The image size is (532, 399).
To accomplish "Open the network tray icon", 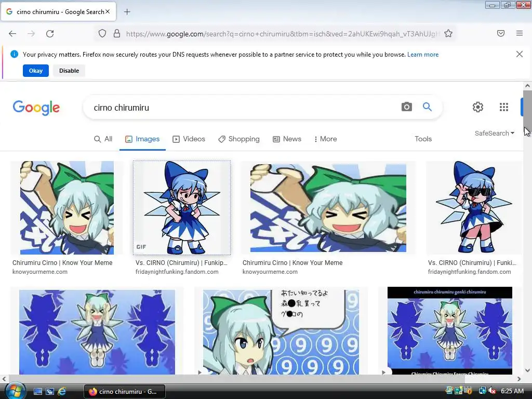I will coord(482,391).
